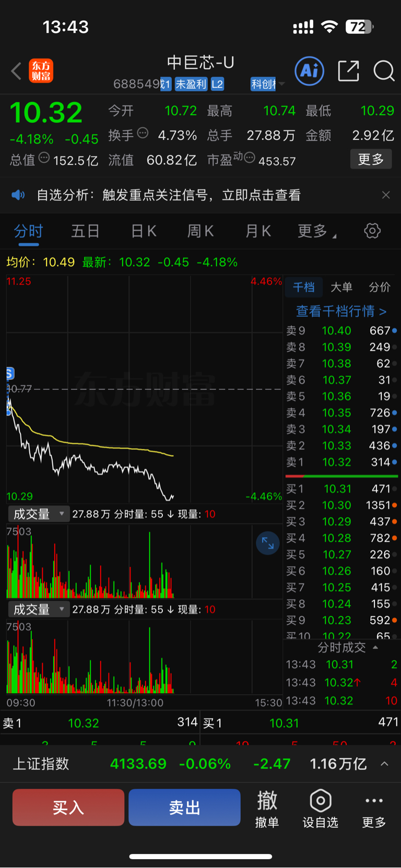Tap the info icon next to 市盈动
Screen dimensions: 401x868
[250, 157]
